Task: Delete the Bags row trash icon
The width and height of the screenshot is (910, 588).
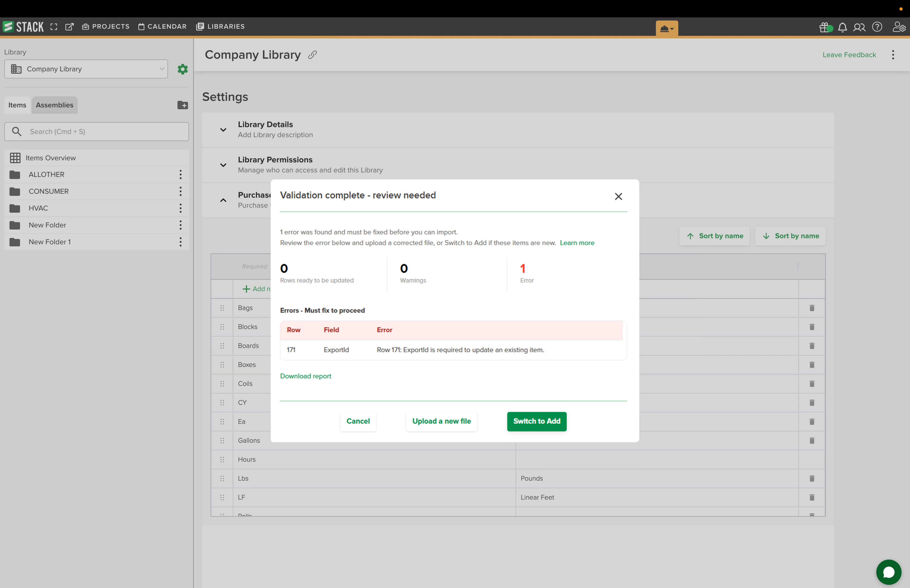Action: click(812, 308)
